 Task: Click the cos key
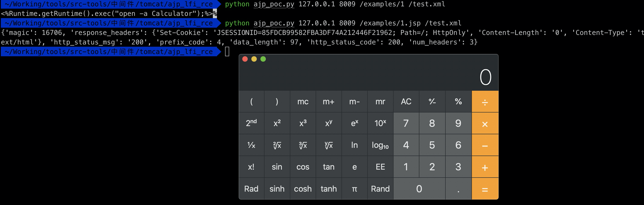(x=303, y=167)
